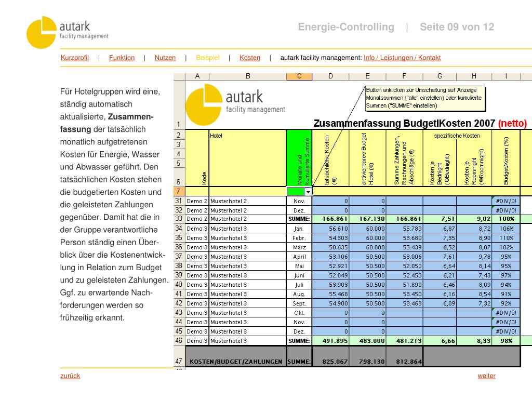
Task: Click cell 58.635 in März row
Action: click(330, 247)
